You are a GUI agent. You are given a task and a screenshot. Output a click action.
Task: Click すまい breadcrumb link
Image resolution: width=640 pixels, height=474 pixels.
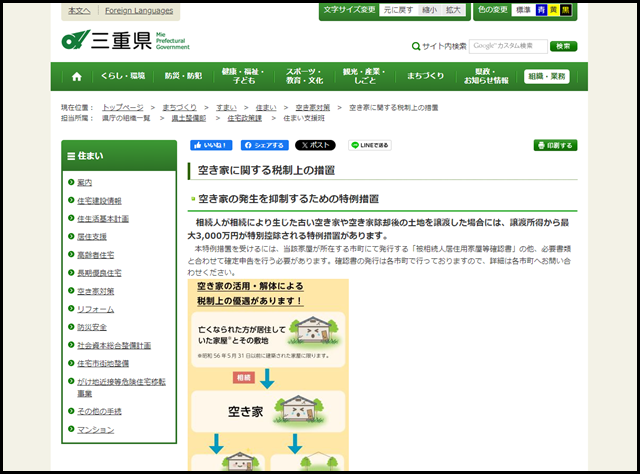[x=226, y=107]
